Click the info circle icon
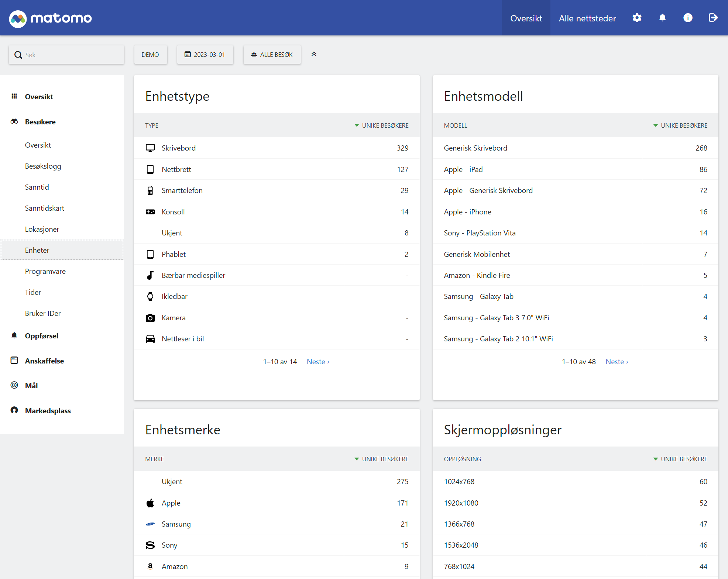 pos(688,18)
